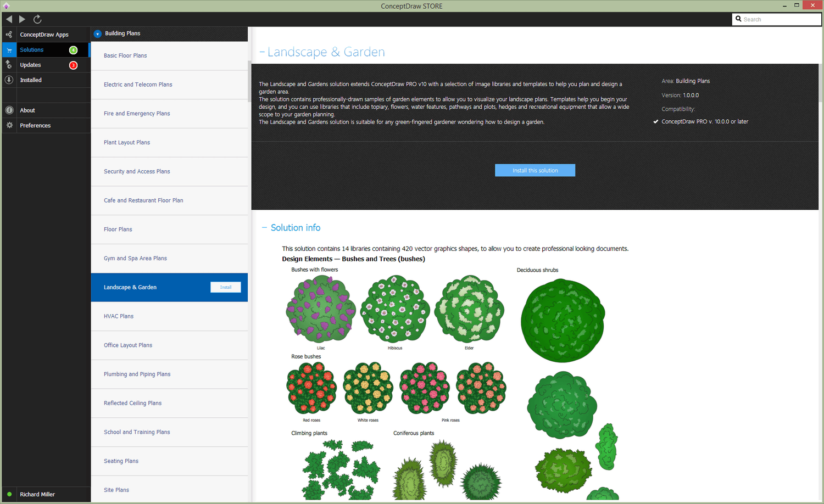Click the Lilac bush image
Screen dimensions: 824x504
pyautogui.click(x=321, y=309)
